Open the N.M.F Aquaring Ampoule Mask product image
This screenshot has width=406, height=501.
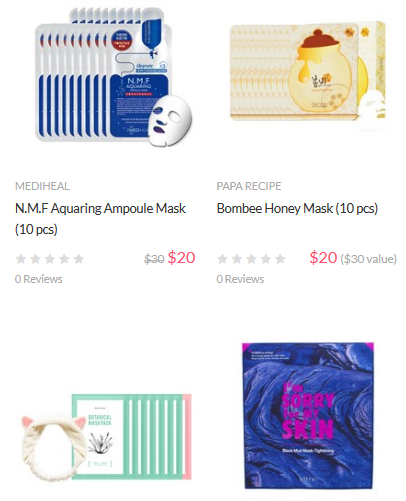114,77
